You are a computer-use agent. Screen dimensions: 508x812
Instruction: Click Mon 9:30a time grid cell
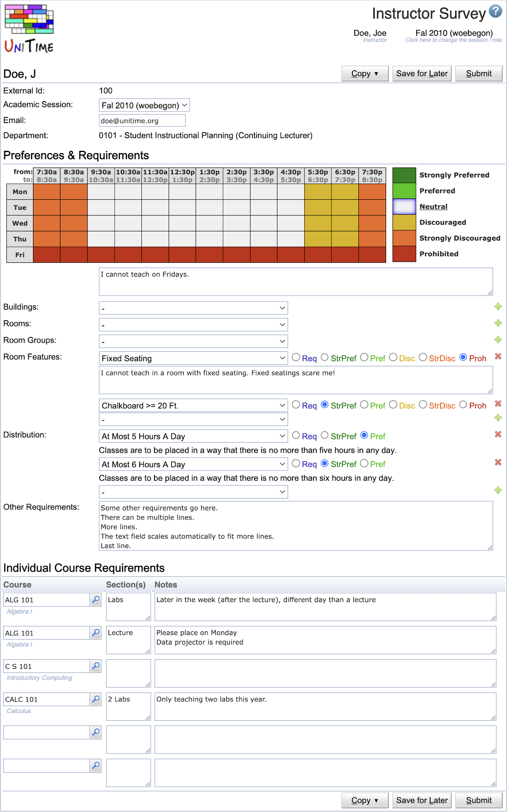point(101,192)
